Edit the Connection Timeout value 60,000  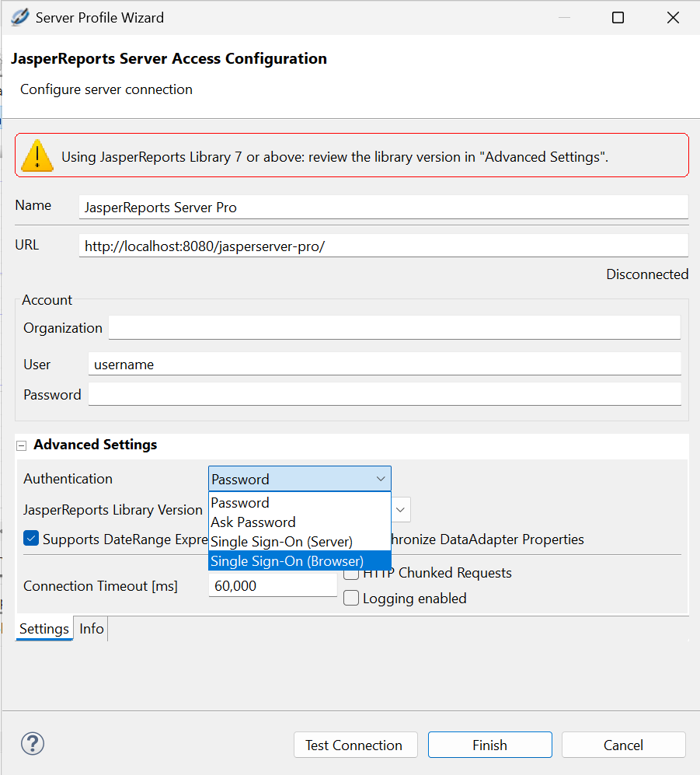273,585
